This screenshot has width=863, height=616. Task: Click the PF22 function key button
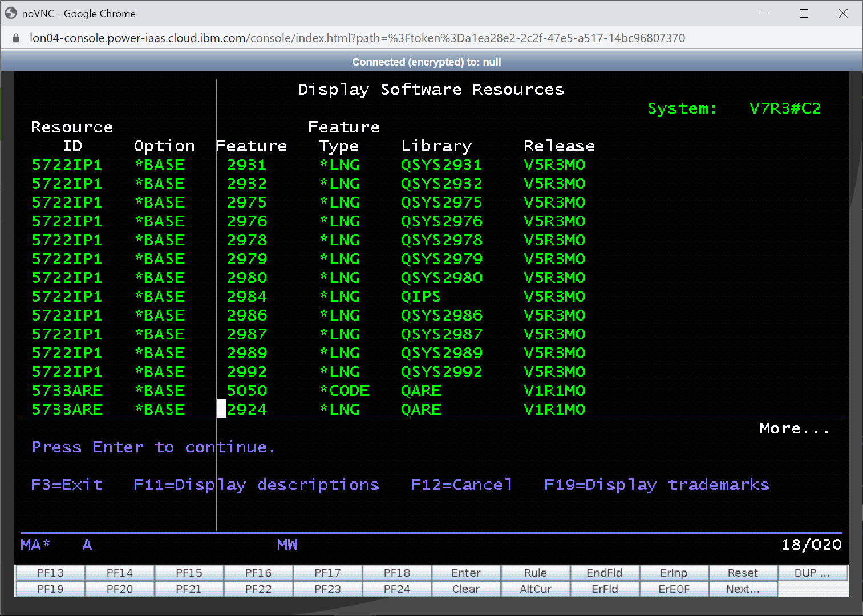click(258, 589)
